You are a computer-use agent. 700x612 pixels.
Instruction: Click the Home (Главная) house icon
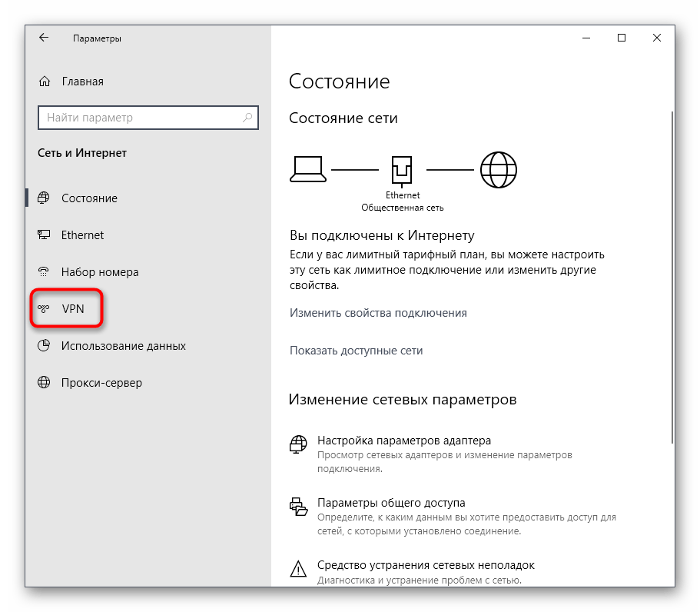[x=45, y=81]
